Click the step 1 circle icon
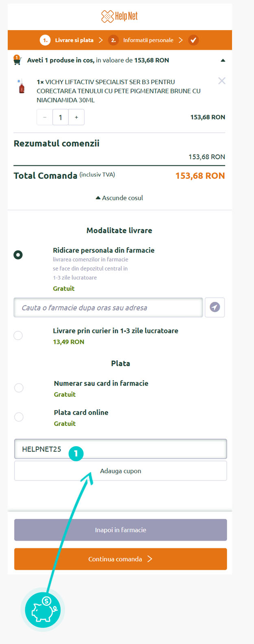The height and width of the screenshot is (644, 254). [x=45, y=40]
